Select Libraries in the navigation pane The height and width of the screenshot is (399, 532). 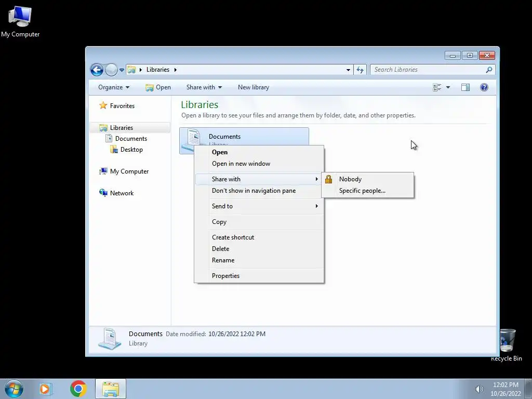(121, 128)
